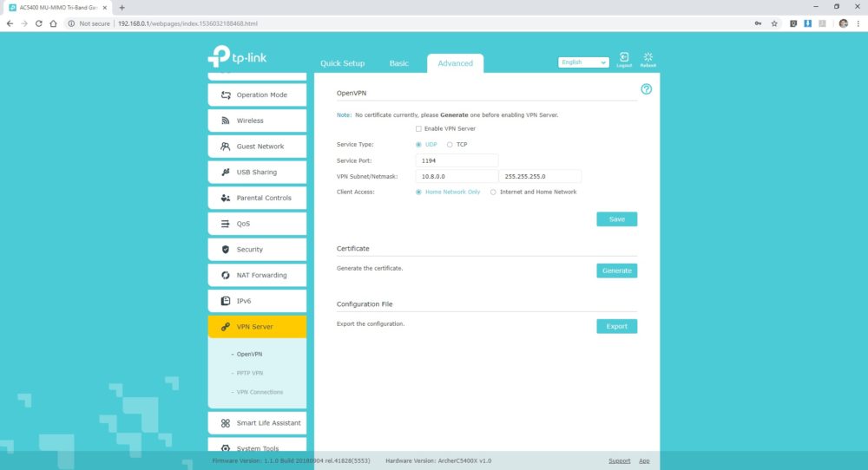Open the Chrome profile avatar
The width and height of the screenshot is (868, 470).
[843, 23]
